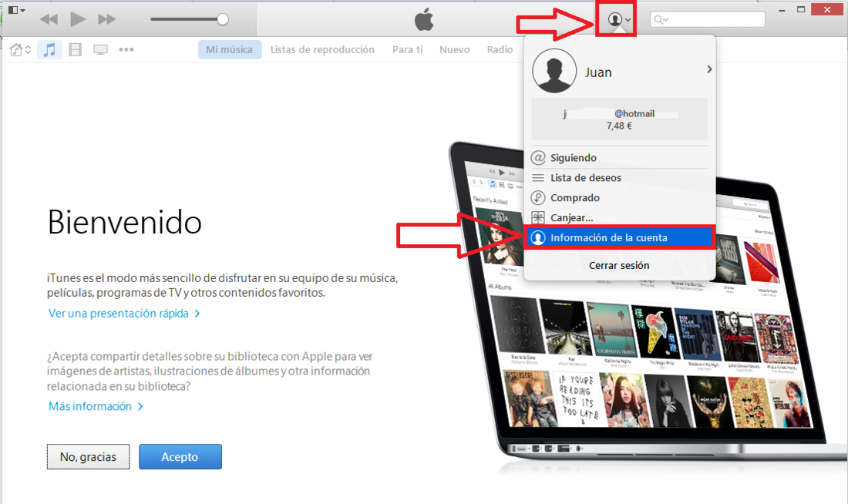Click the Acepto button
Screen dimensions: 848x504
180,457
